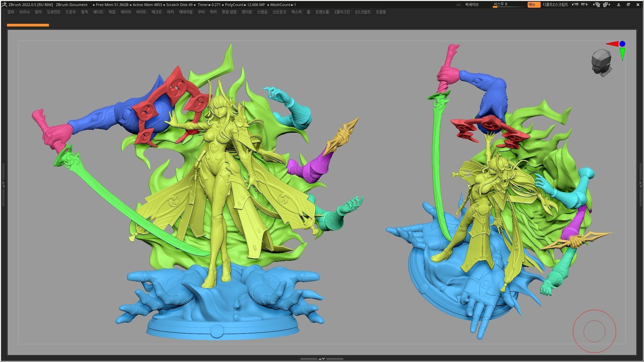Load previous UI color scheme
The height and width of the screenshot is (362, 644).
tap(575, 5)
